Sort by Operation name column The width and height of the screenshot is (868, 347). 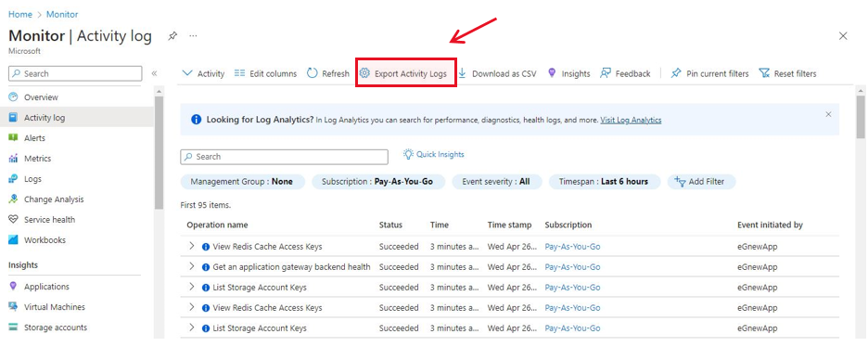217,225
